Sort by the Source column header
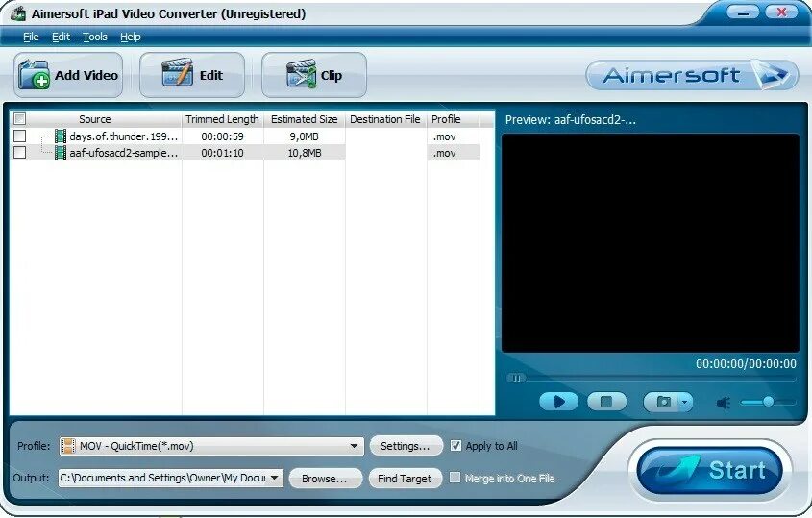The height and width of the screenshot is (518, 812). pos(95,119)
